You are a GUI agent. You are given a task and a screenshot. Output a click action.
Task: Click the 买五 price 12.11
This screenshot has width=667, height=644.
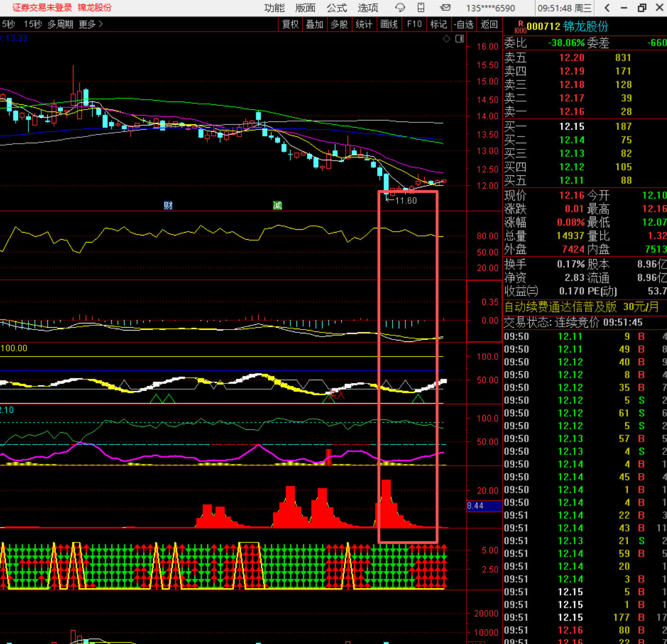pos(572,181)
